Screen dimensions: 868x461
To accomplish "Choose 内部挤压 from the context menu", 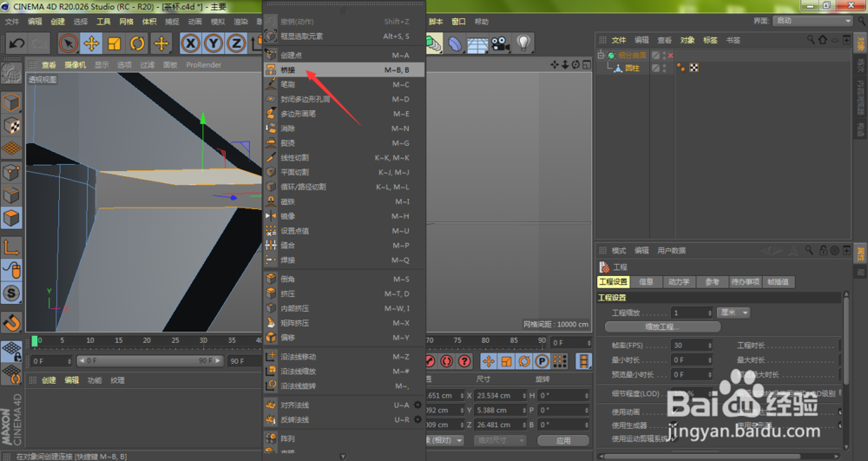I will [x=345, y=308].
